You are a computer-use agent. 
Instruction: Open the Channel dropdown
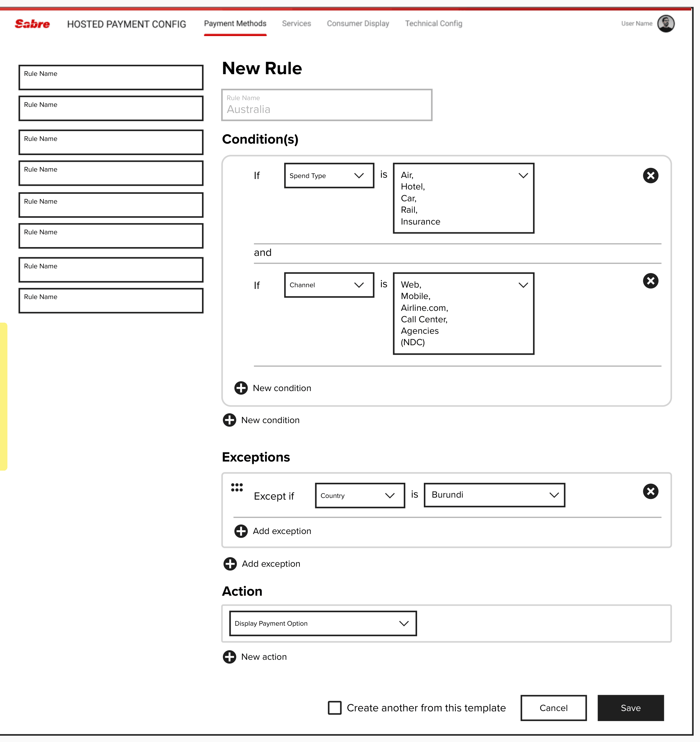tap(329, 285)
